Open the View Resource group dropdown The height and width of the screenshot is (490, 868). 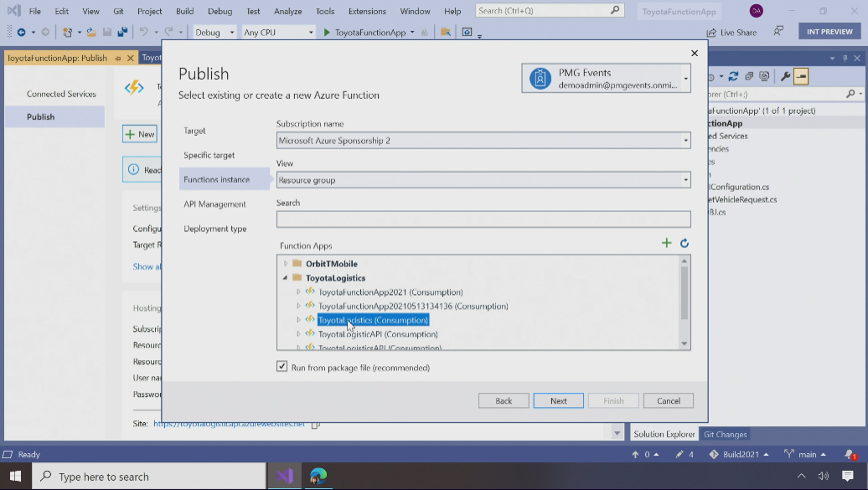click(483, 180)
